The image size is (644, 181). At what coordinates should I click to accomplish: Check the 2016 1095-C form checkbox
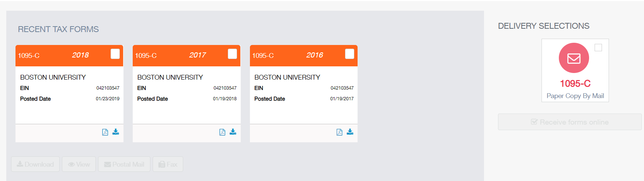349,54
